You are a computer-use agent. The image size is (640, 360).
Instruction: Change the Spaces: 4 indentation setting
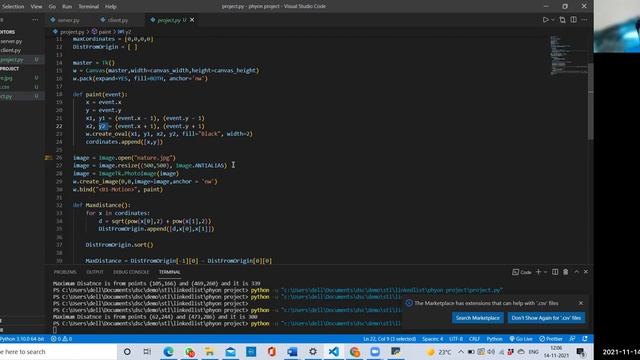(x=432, y=339)
